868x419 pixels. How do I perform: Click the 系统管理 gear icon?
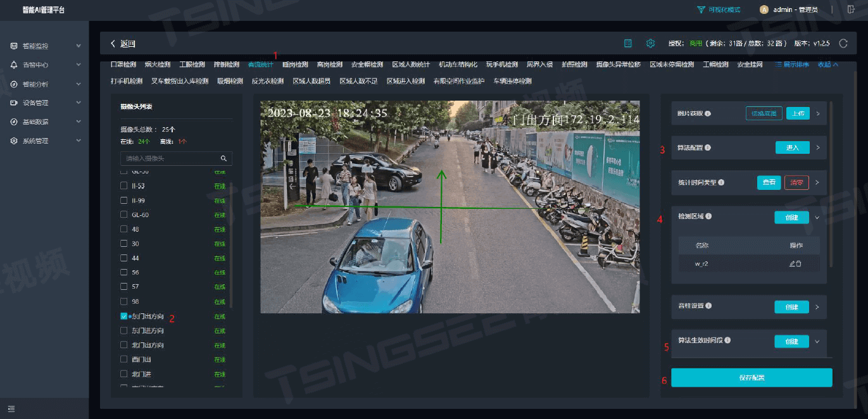pos(14,141)
